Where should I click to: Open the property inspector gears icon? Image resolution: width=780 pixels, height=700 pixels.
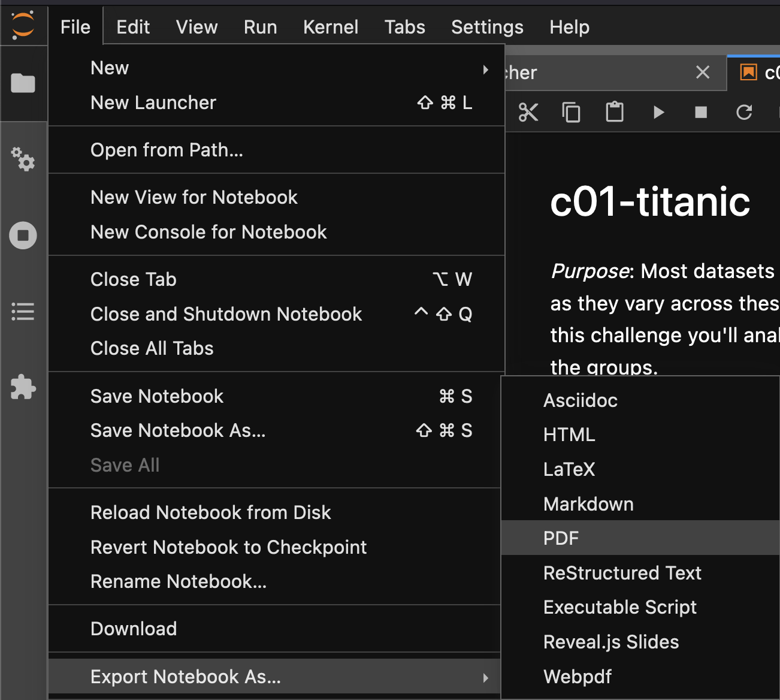click(x=23, y=159)
